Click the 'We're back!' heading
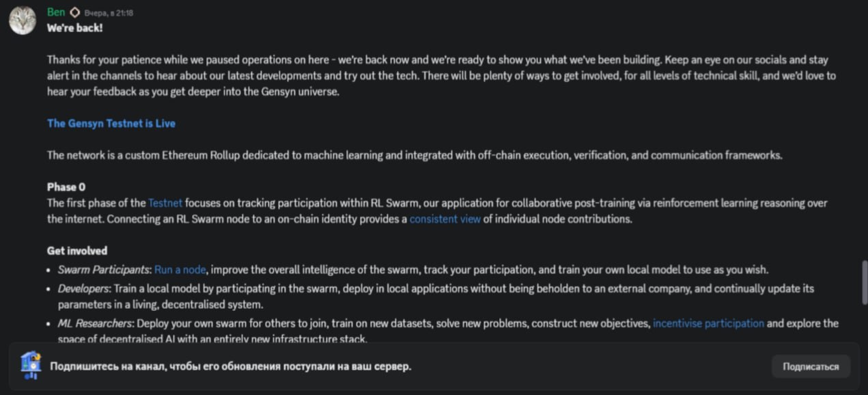The image size is (868, 395). pos(75,29)
